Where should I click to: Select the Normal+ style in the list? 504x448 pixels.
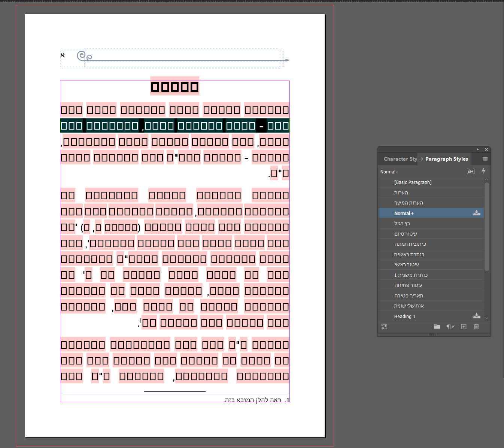coord(404,213)
